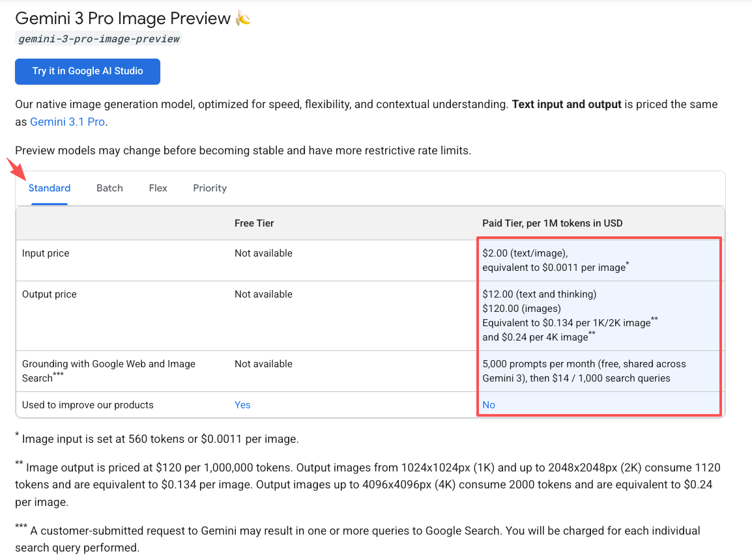The width and height of the screenshot is (752, 560).
Task: Click the $12.00 (text and thinking) line
Action: point(540,294)
